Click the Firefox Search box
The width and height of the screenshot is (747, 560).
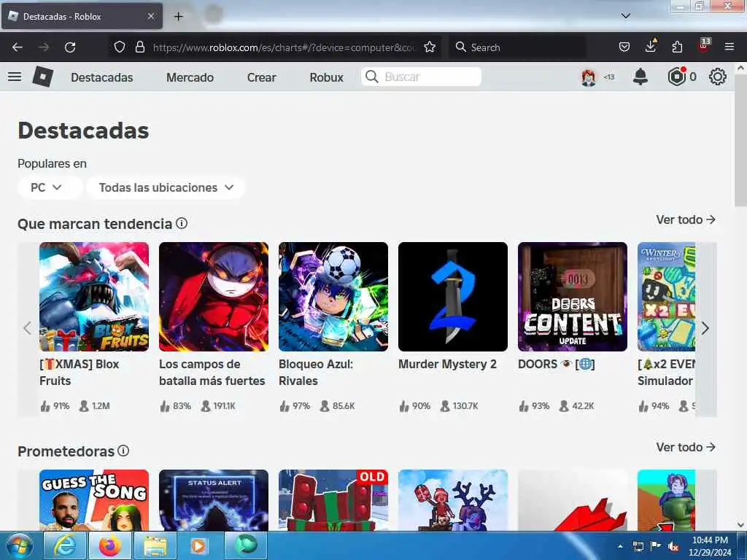tap(517, 47)
